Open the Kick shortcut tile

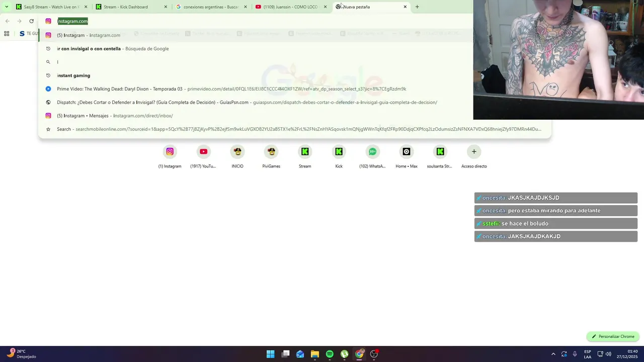click(x=339, y=157)
